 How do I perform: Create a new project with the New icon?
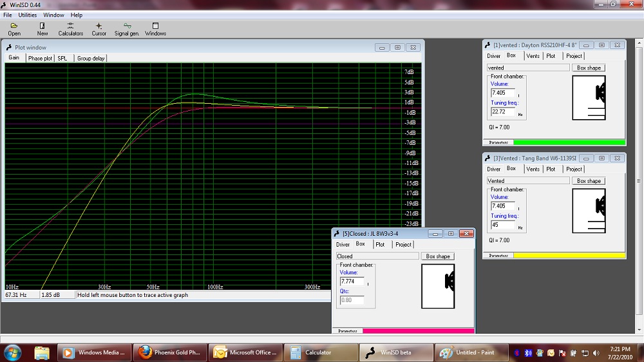coord(42,29)
